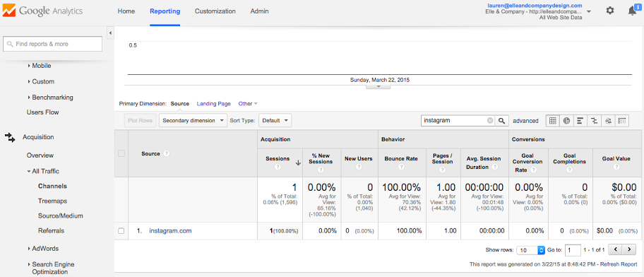Click the Acquisition arrows icon
The image size is (644, 277).
(x=10, y=137)
